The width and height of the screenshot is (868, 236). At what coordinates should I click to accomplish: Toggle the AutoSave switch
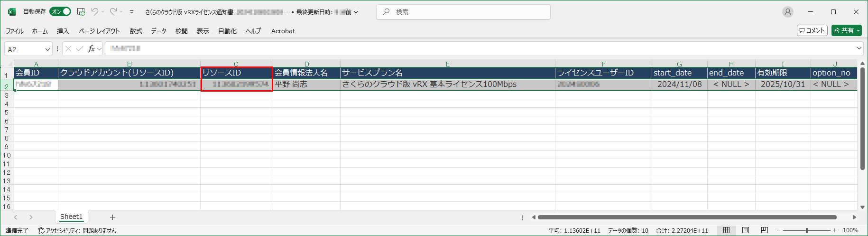pos(60,11)
